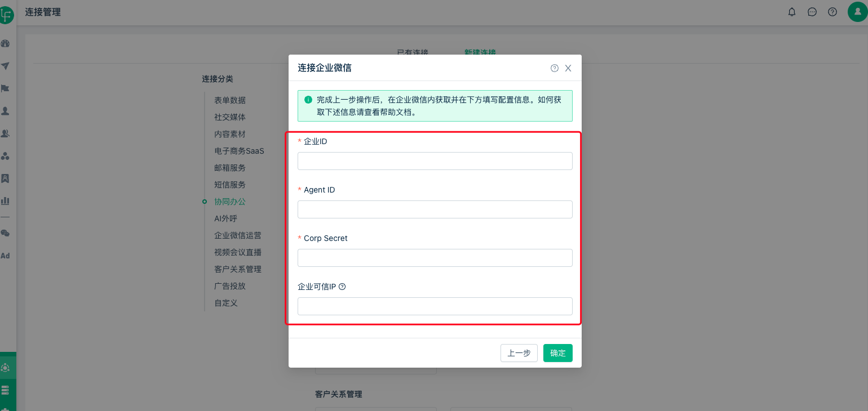Screen dimensions: 868x411
Task: Open the user avatar menu at top right
Action: [857, 12]
